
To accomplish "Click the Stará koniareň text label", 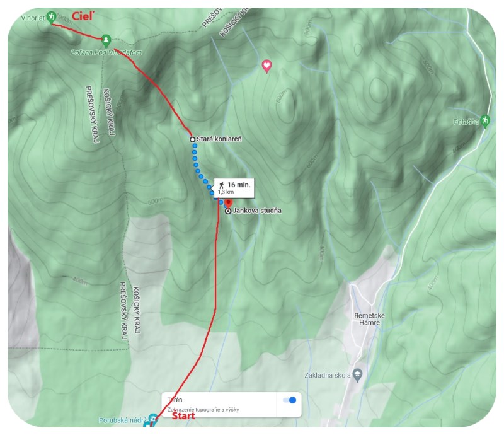I will coord(219,139).
